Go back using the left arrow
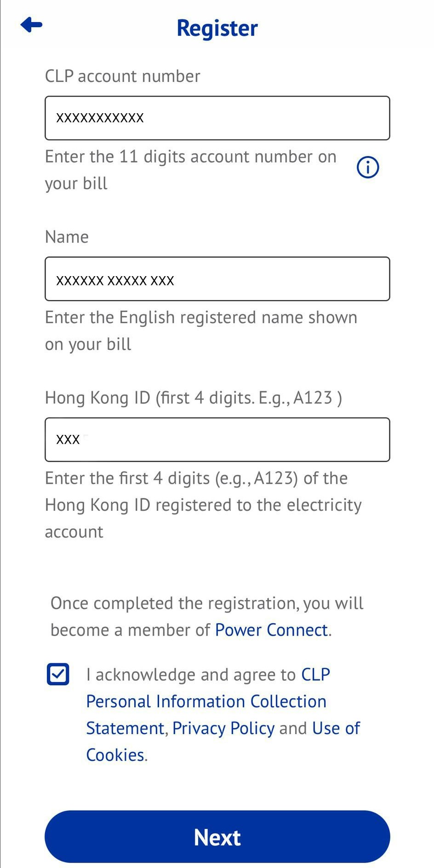 pos(31,25)
